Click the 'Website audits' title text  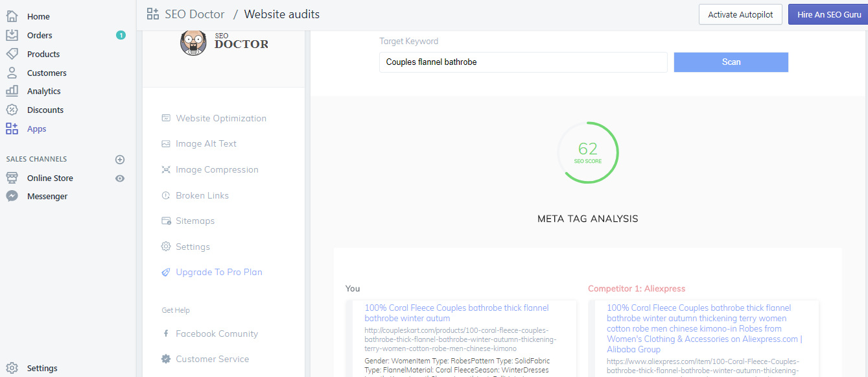click(x=282, y=14)
